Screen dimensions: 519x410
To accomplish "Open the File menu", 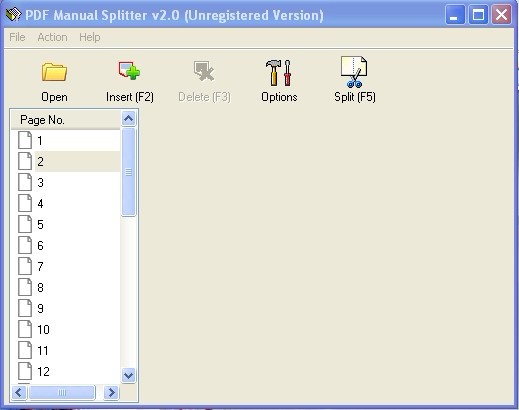I will tap(17, 37).
